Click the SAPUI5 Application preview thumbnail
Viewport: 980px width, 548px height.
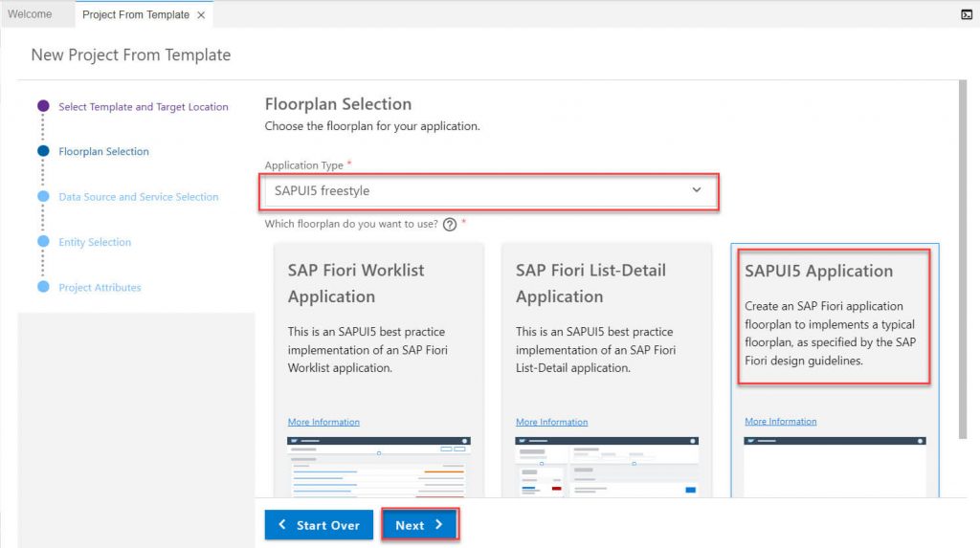835,467
